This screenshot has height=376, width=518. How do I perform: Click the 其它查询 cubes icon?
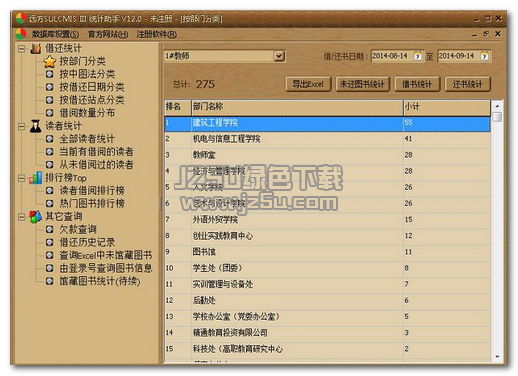coord(35,217)
